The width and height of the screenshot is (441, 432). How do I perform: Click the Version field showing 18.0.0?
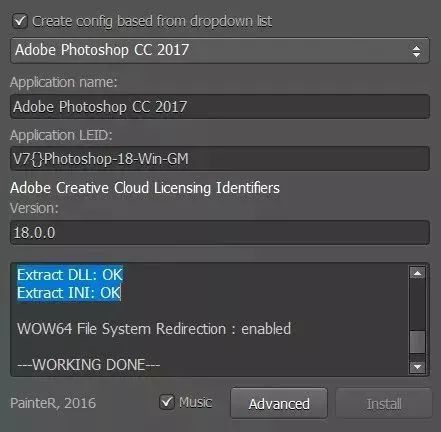point(220,233)
